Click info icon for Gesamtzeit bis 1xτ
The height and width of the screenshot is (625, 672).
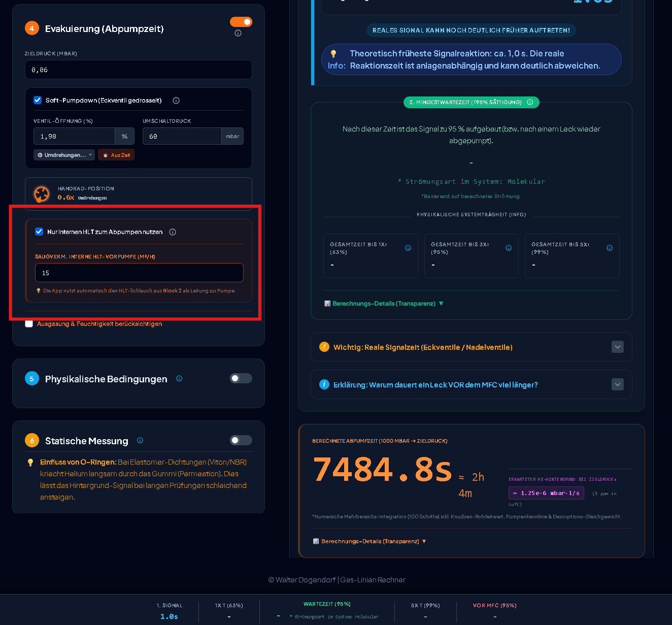tap(408, 248)
